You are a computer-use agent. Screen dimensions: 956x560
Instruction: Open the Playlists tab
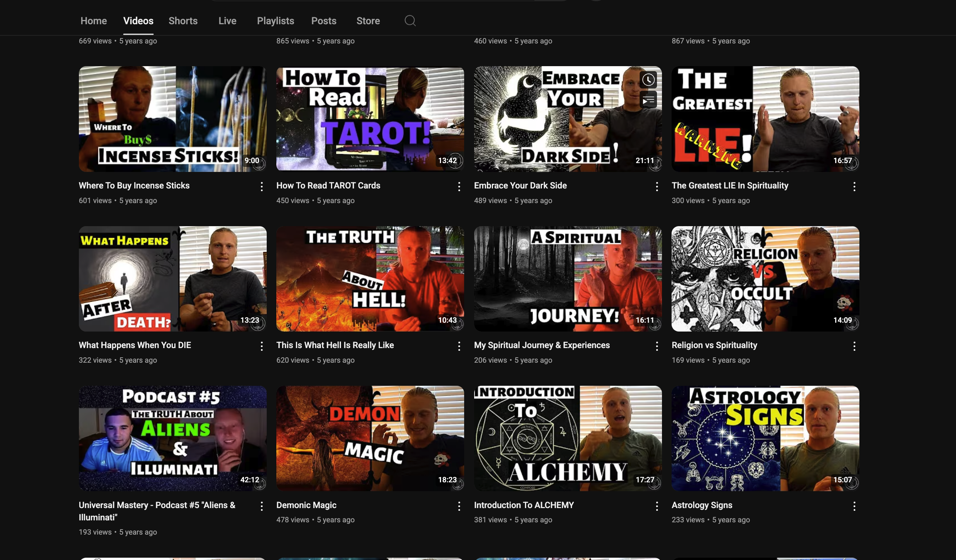275,21
